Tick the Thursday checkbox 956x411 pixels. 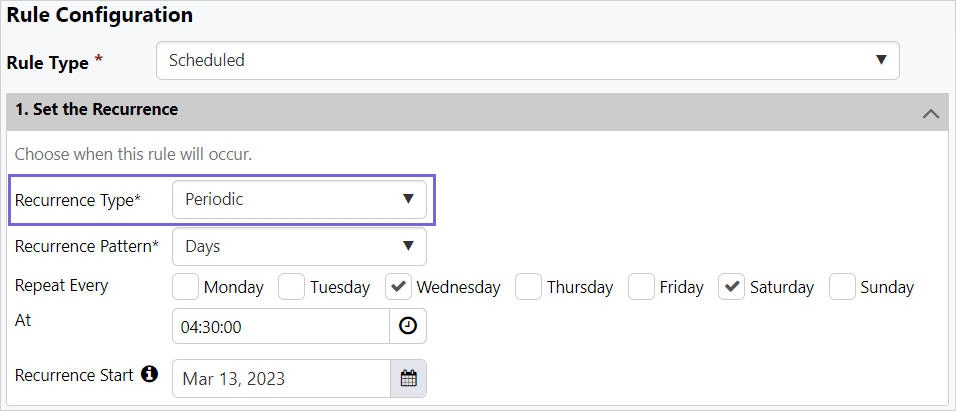528,287
